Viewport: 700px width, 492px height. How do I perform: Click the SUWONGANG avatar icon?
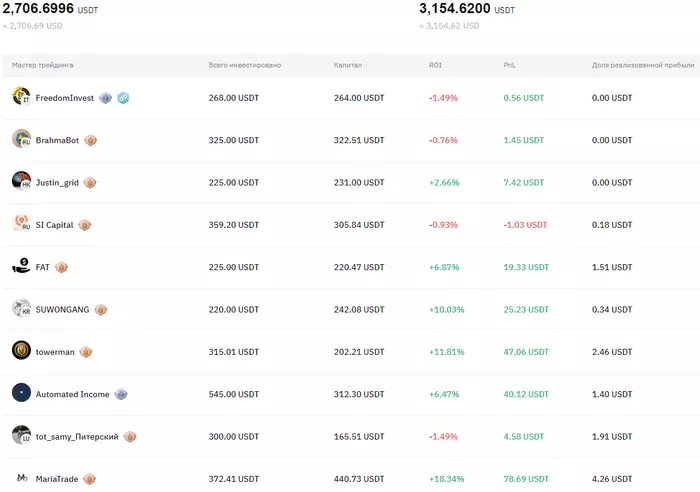(21, 309)
